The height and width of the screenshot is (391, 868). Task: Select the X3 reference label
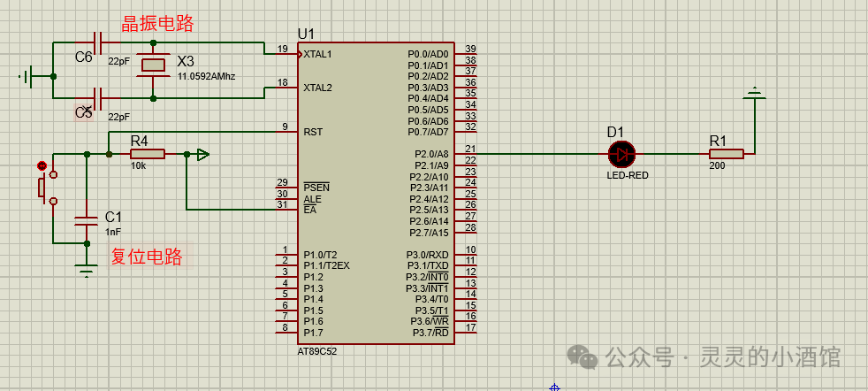186,61
